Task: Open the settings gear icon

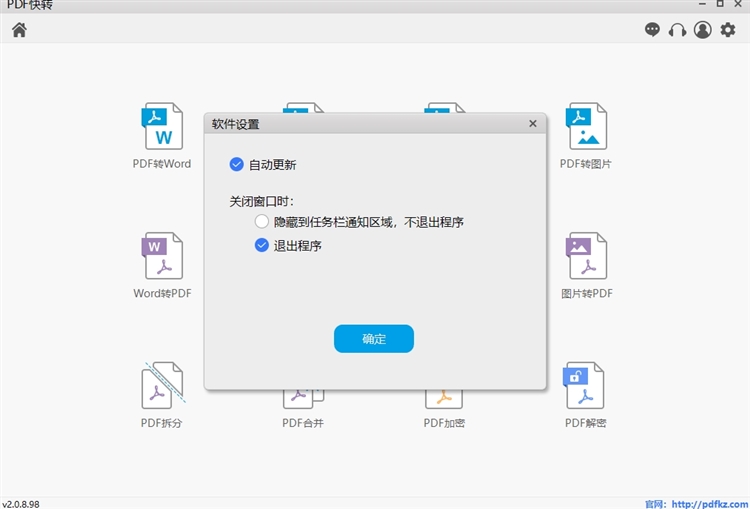Action: [728, 30]
